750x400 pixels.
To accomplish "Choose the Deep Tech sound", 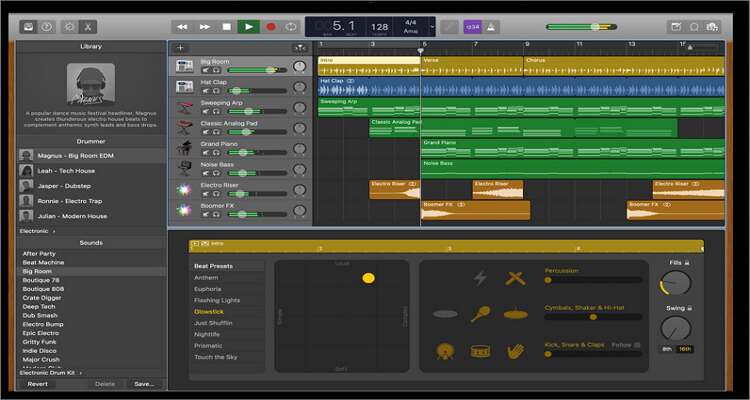I will (39, 307).
